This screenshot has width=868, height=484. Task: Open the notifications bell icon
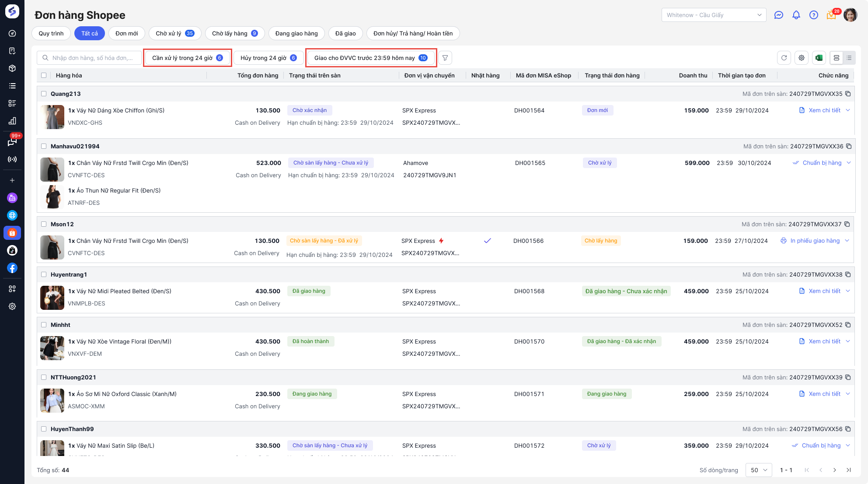tap(796, 15)
